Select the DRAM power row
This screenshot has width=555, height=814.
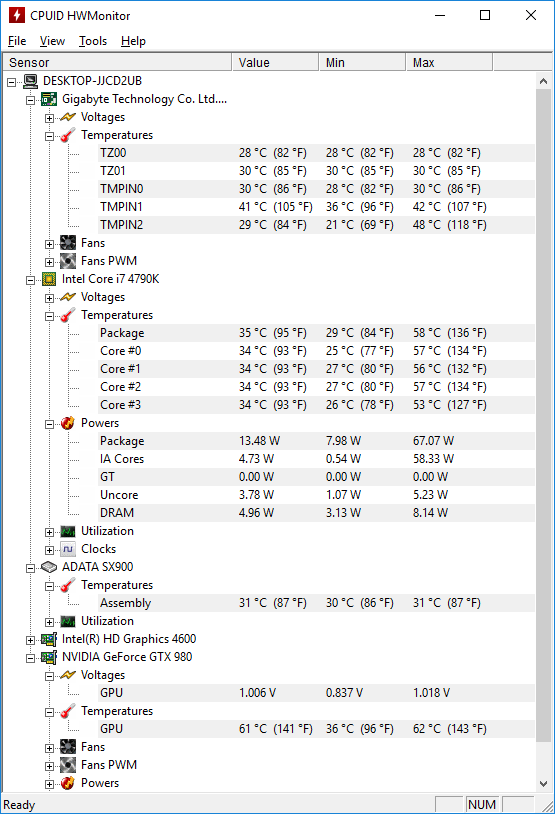click(317, 513)
